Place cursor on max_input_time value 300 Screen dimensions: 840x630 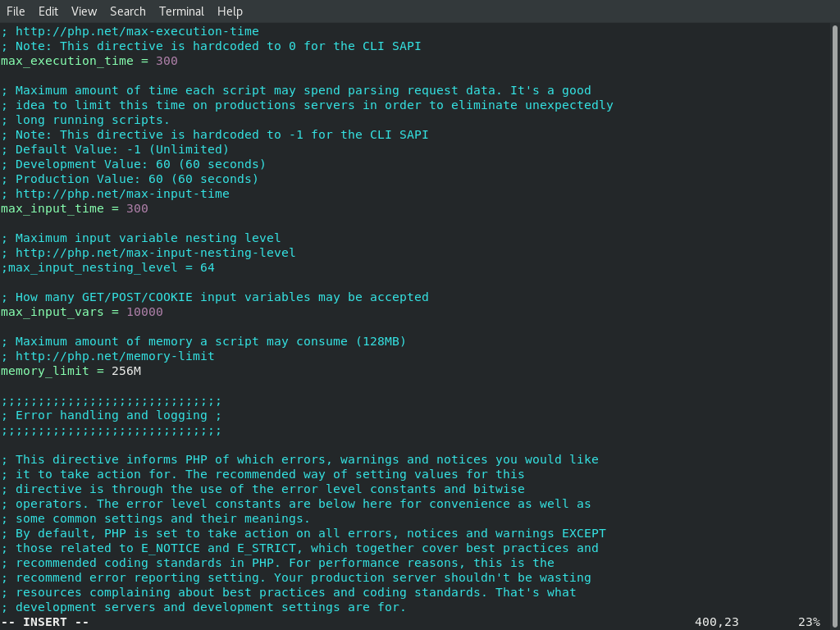point(137,208)
